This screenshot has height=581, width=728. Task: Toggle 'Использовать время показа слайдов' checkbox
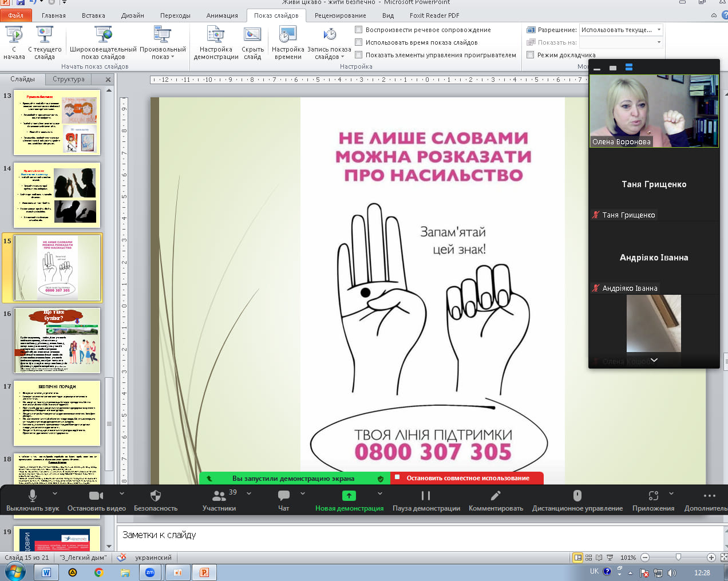359,42
